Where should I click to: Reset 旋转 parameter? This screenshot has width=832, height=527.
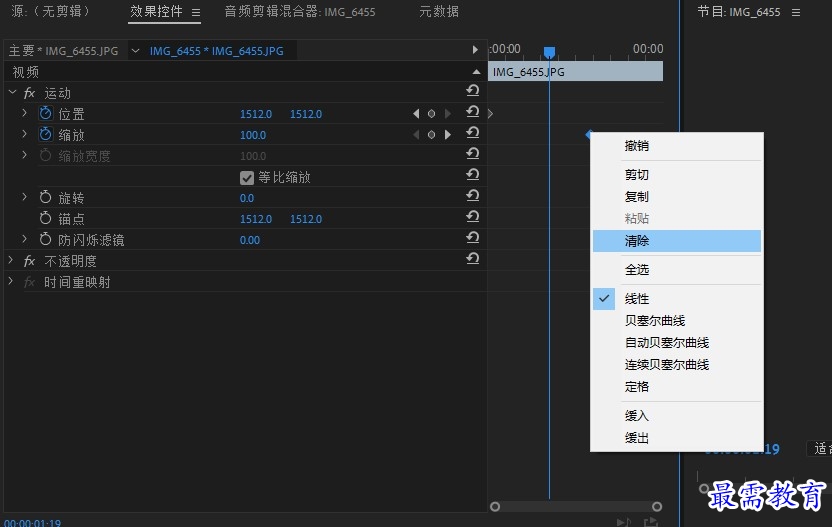[x=473, y=196]
